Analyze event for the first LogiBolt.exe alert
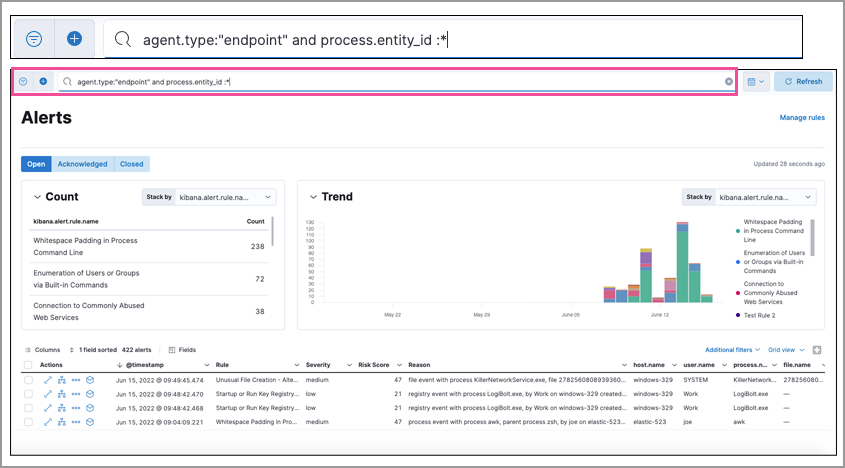 (62, 394)
